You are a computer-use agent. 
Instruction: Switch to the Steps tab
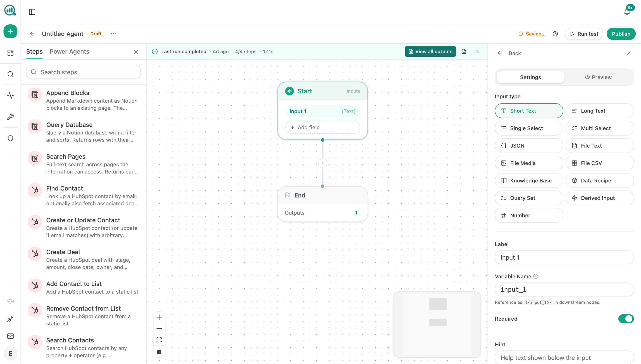[34, 51]
